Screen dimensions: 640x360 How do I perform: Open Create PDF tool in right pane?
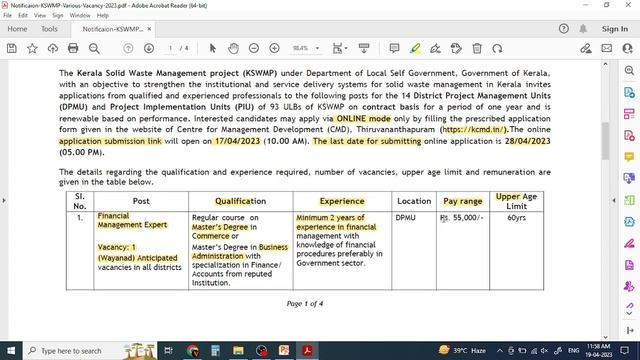click(x=629, y=135)
